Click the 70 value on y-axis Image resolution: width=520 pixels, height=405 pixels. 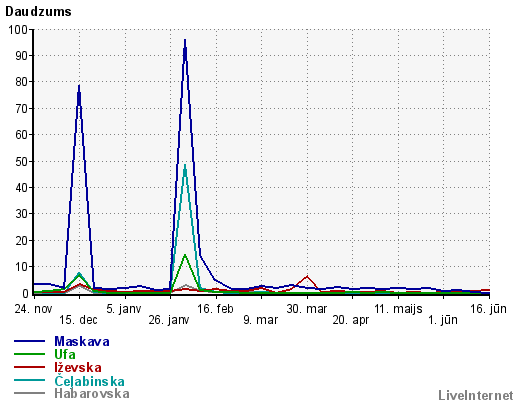[21, 108]
